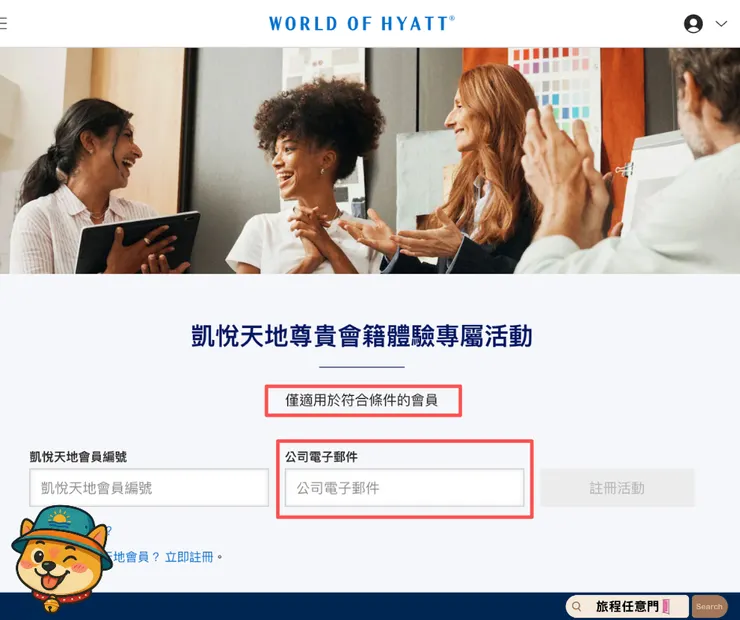Screen dimensions: 740x620
Task: Click the magnifier icon in 旅程任意門 search
Action: coord(576,606)
